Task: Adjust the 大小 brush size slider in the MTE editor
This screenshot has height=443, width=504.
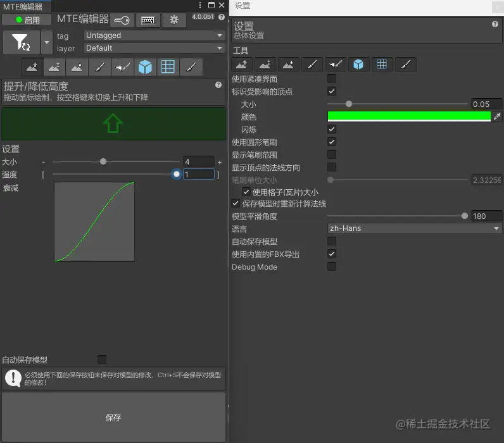Action: pos(116,161)
